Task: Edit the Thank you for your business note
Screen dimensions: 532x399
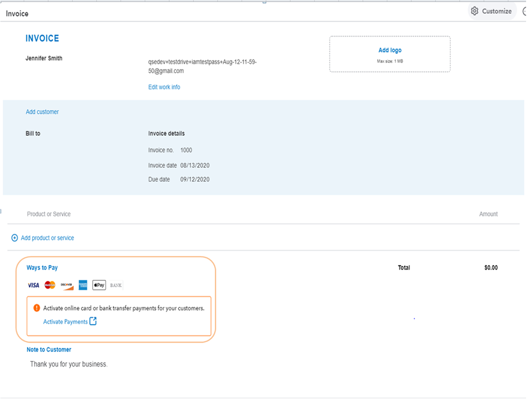Action: pos(69,364)
